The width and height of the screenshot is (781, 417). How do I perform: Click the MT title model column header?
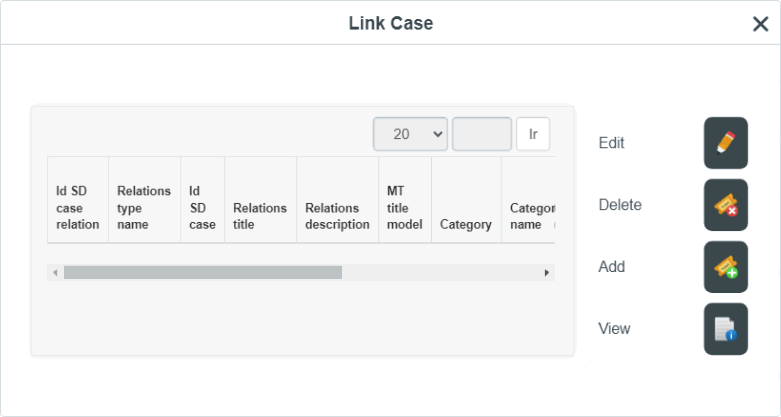(x=404, y=208)
